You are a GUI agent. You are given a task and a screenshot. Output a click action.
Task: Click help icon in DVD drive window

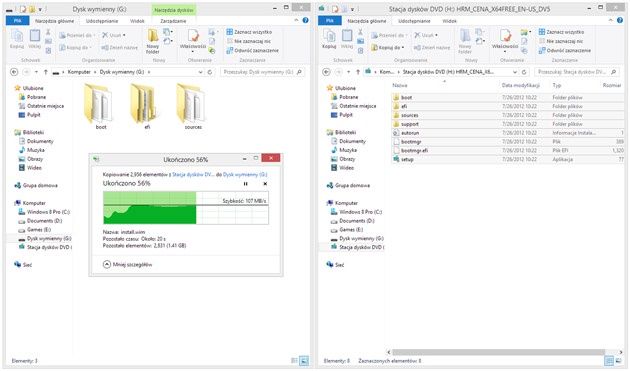click(x=620, y=20)
